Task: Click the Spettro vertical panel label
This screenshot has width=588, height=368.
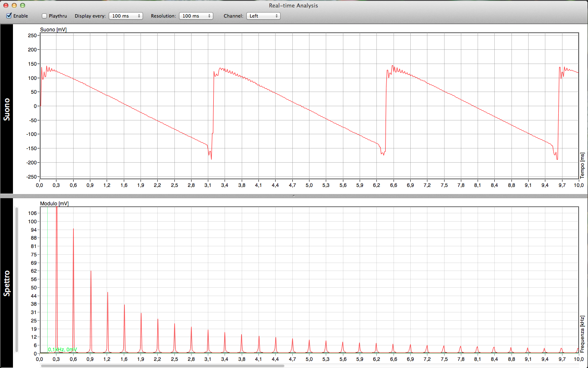Action: click(7, 283)
